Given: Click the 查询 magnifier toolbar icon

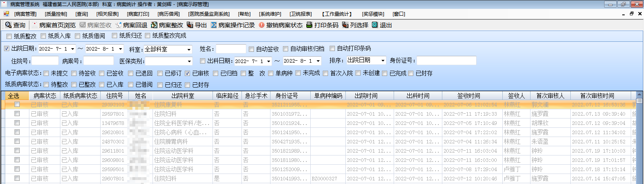Looking at the screenshot, I should 8,25.
